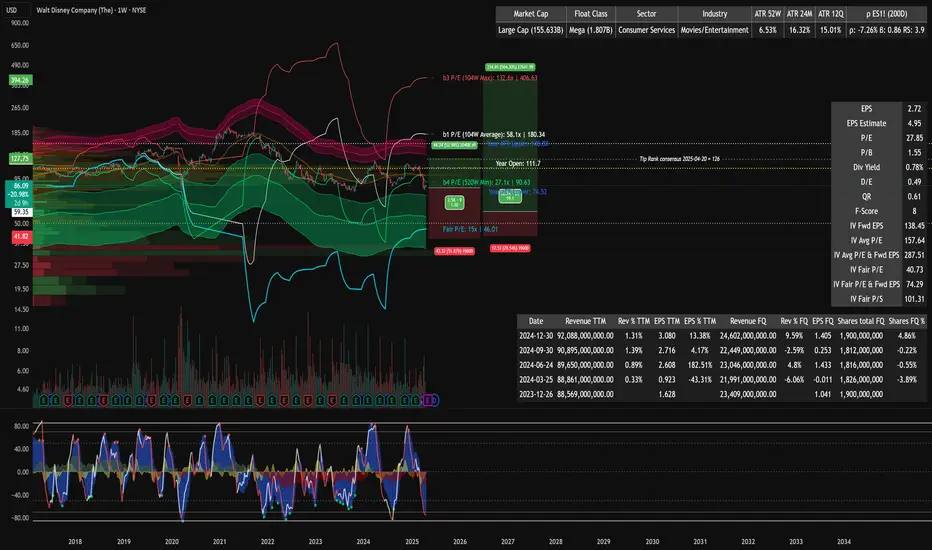Click the Float Class column header
This screenshot has width=932, height=550.
(x=590, y=14)
